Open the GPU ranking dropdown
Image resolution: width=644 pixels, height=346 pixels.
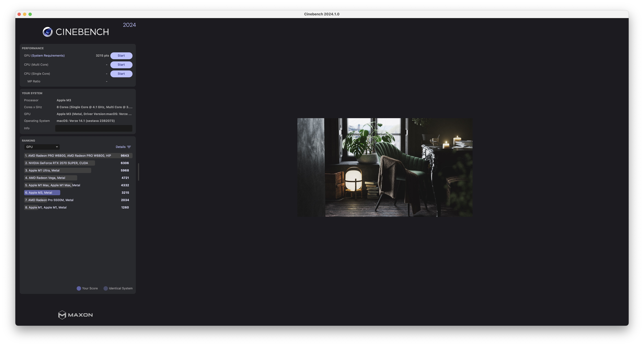click(x=42, y=147)
